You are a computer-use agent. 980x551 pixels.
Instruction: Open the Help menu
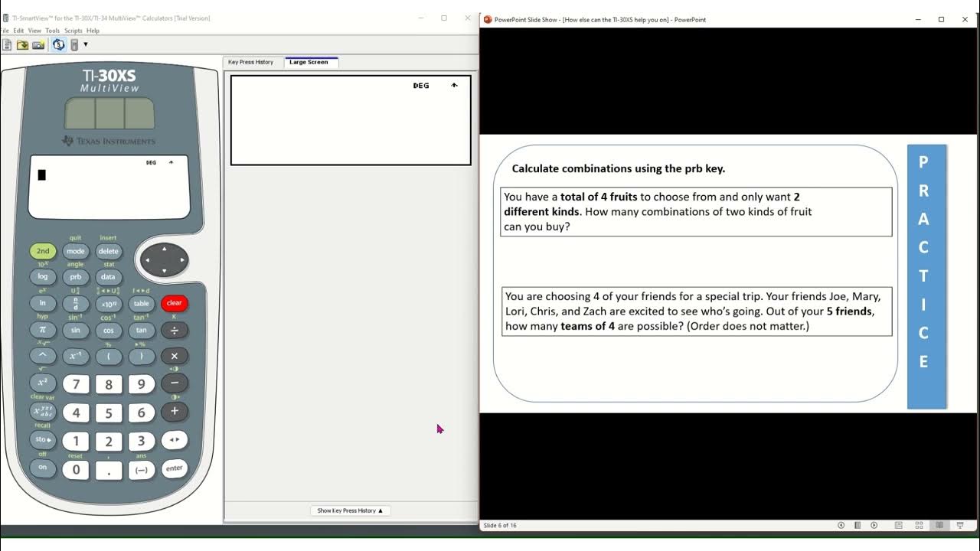click(93, 31)
